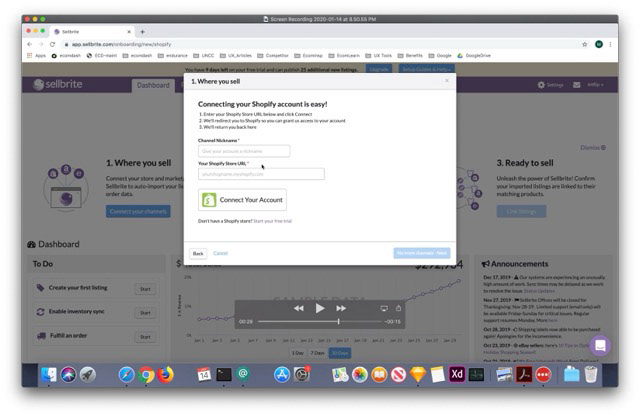This screenshot has height=416, width=640.
Task: Switch to the Sellbrite browser tab
Action: [x=92, y=31]
